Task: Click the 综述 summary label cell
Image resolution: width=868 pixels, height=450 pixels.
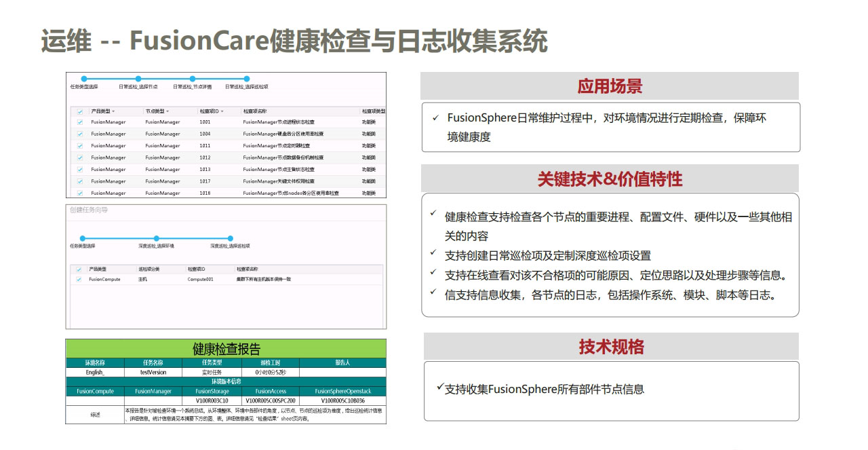Action: click(x=95, y=414)
